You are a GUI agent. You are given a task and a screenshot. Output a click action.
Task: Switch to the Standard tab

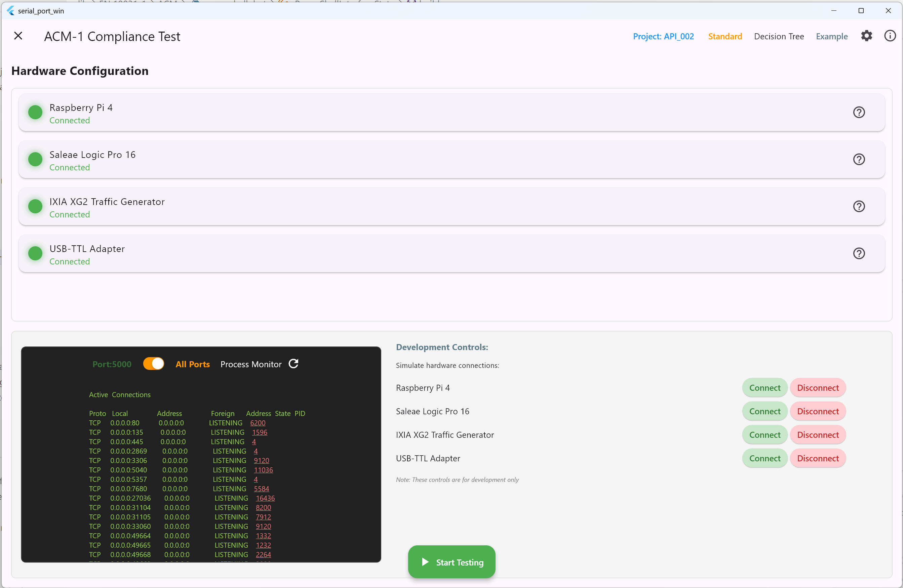point(725,36)
